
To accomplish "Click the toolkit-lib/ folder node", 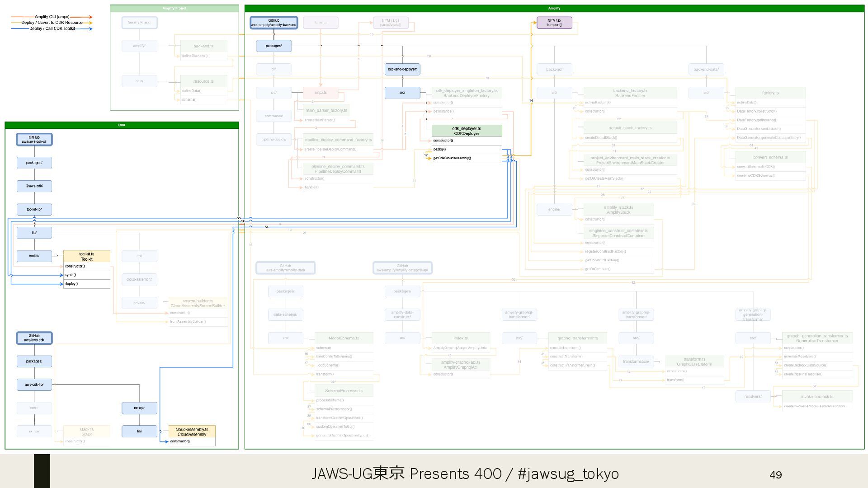I will point(34,210).
